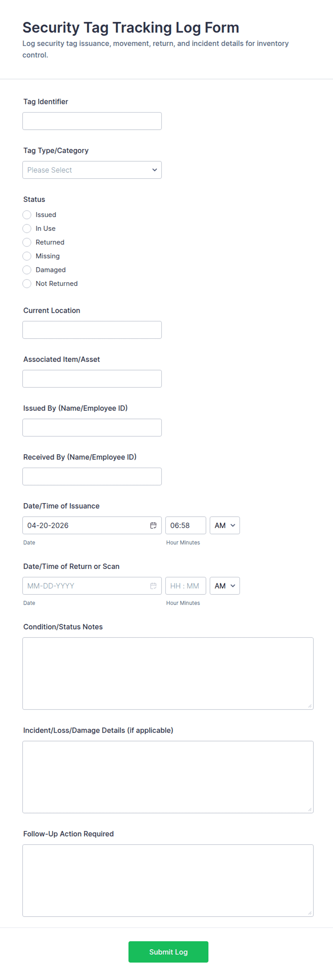Click the Follow-Up Action Required text area
This screenshot has width=333, height=980.
click(168, 880)
